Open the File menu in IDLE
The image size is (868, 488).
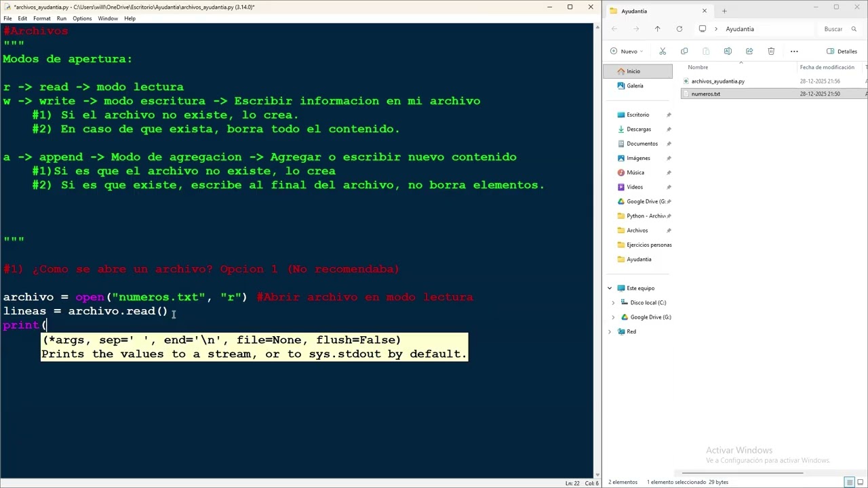[7, 18]
